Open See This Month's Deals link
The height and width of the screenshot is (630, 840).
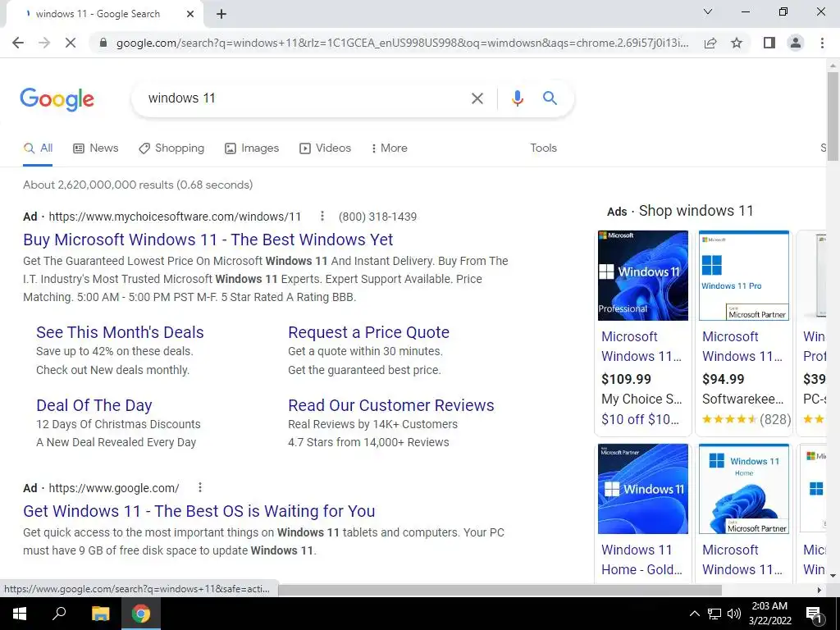(x=120, y=332)
